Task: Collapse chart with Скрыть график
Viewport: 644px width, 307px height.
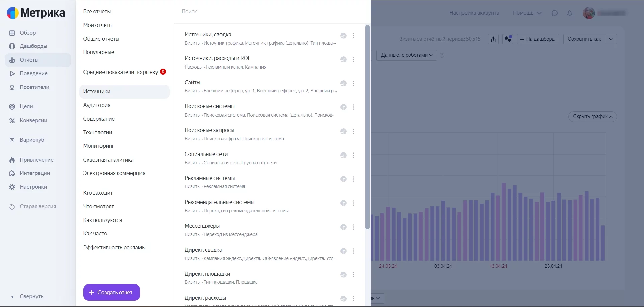Action: [592, 117]
